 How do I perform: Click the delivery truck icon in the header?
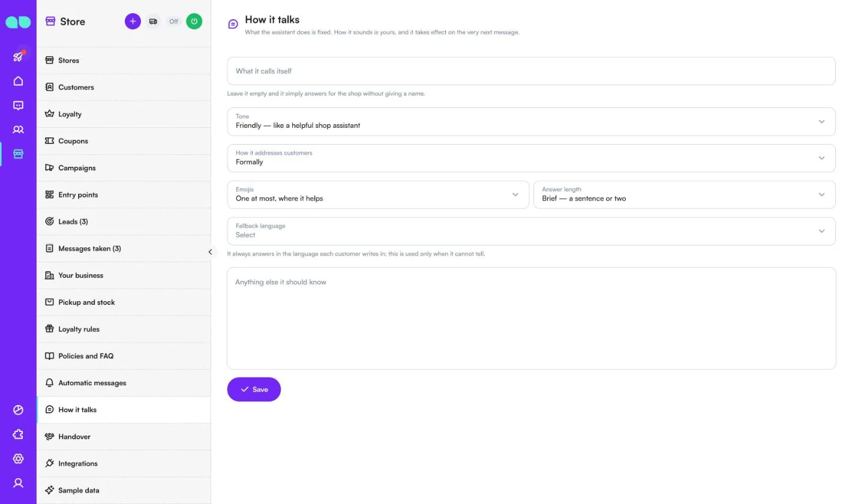(153, 22)
